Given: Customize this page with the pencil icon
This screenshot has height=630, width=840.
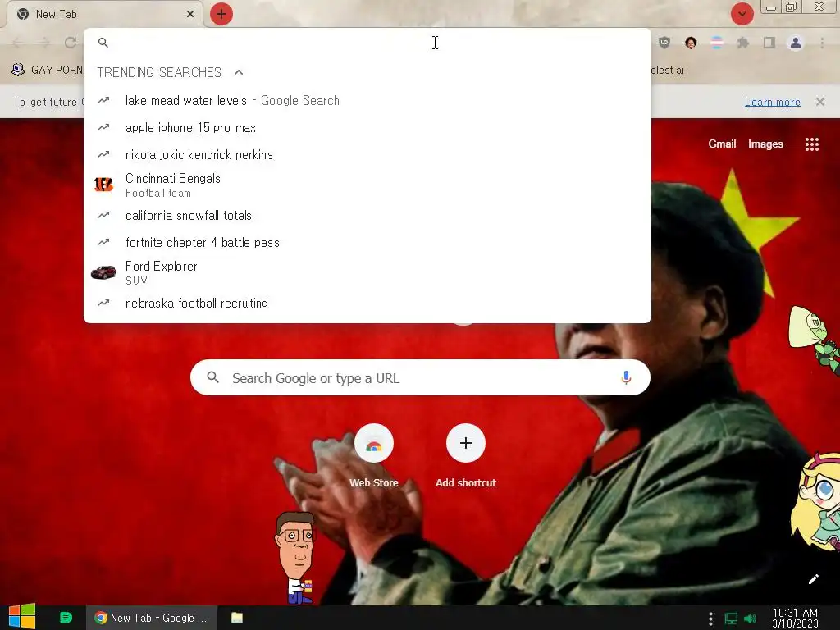Looking at the screenshot, I should coord(813,578).
